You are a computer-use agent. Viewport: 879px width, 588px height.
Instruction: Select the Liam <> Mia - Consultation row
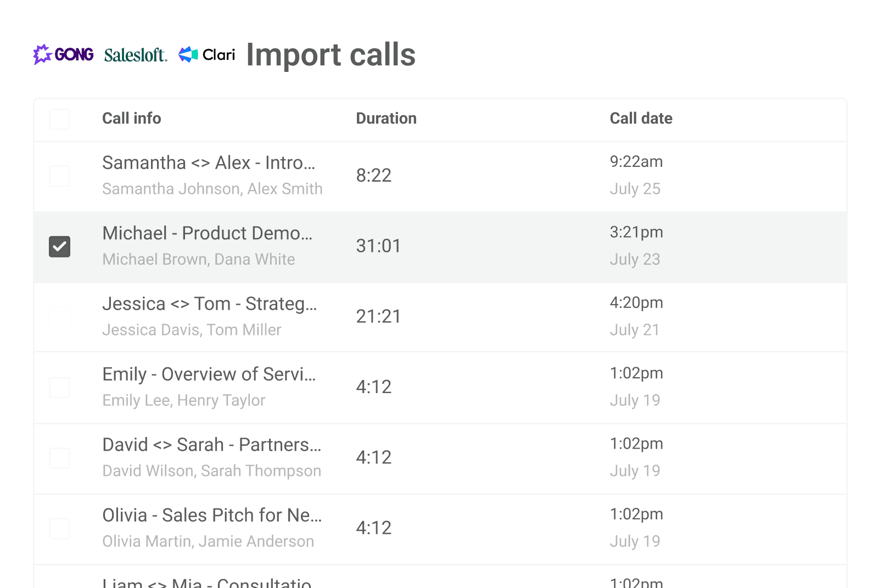coord(209,581)
